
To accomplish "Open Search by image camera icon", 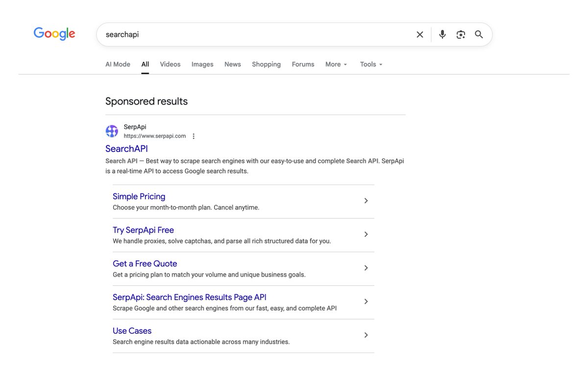I will coord(461,34).
